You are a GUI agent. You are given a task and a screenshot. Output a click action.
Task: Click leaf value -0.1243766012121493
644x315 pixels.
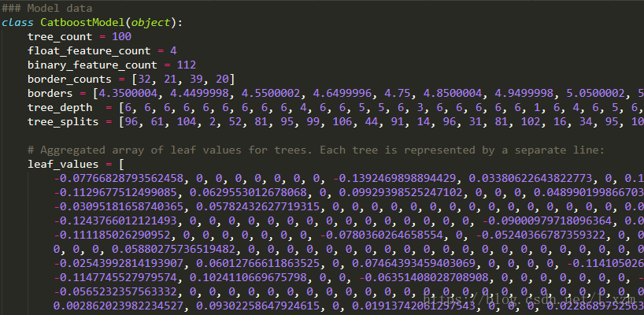pos(116,221)
